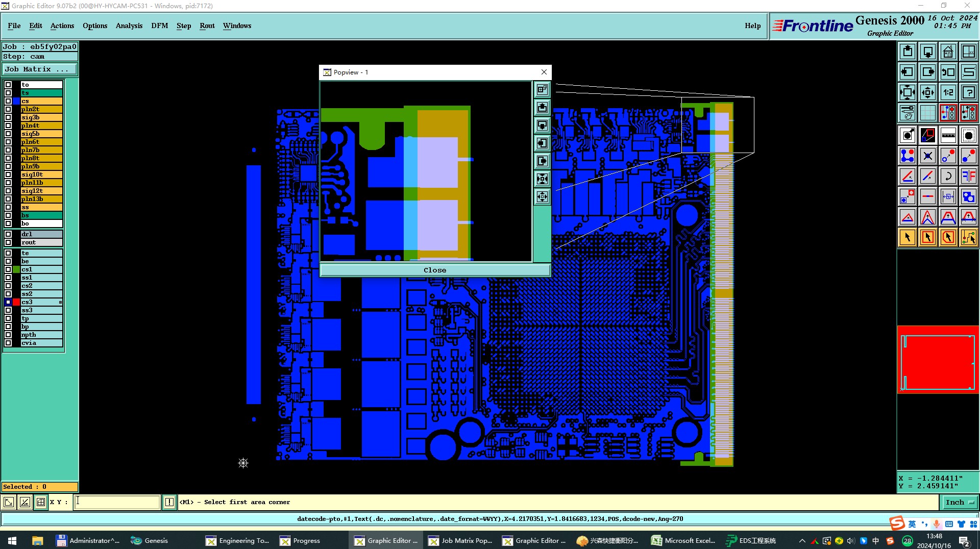Click the exclamation mark icon beside XY field
Viewport: 980px width, 549px height.
(x=169, y=502)
